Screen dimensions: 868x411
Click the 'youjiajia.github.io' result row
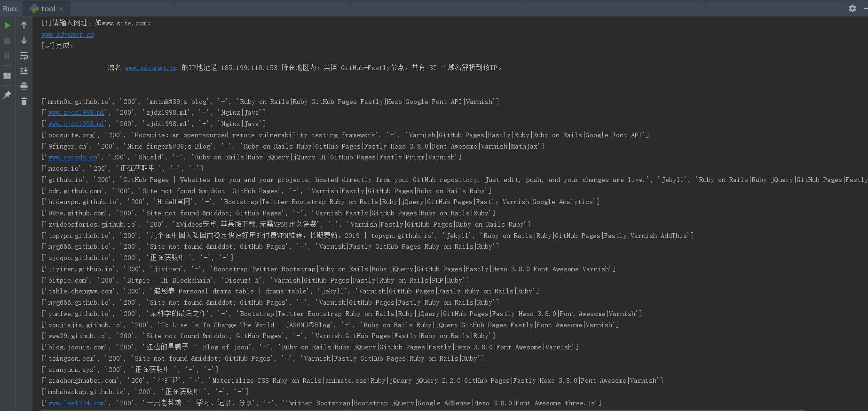[330, 325]
